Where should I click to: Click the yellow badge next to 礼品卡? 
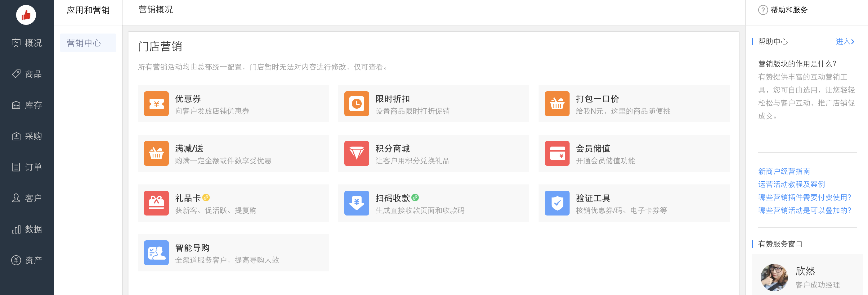tap(206, 197)
